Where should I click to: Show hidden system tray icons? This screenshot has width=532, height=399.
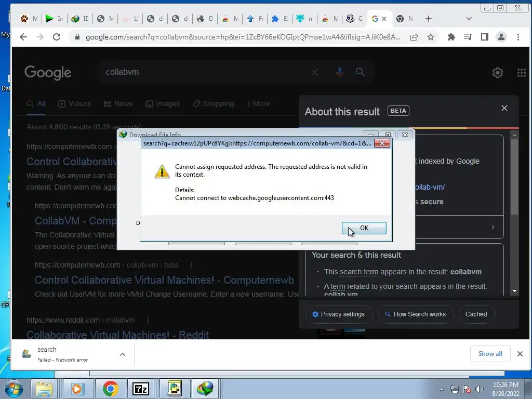pyautogui.click(x=442, y=389)
